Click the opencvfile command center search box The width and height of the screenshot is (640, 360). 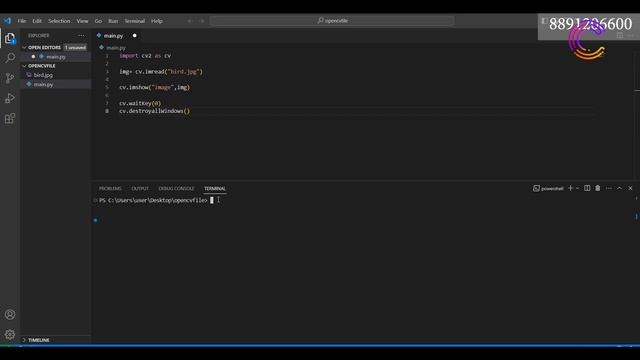332,21
